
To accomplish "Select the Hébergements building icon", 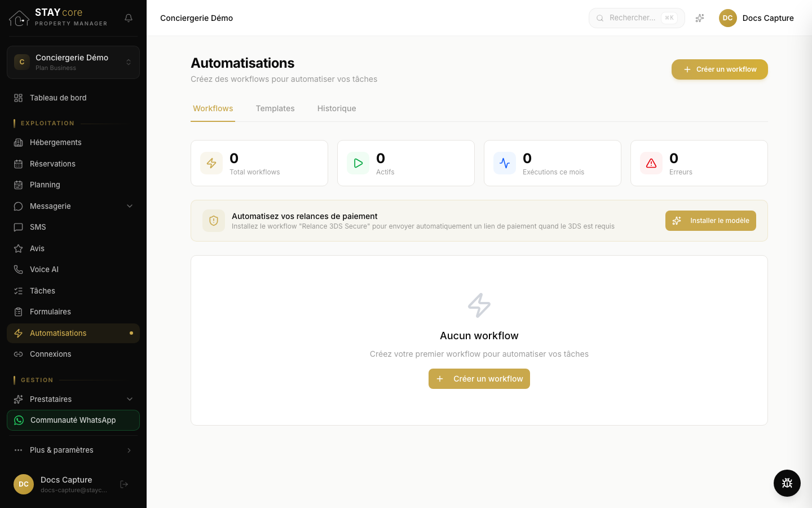I will click(18, 143).
